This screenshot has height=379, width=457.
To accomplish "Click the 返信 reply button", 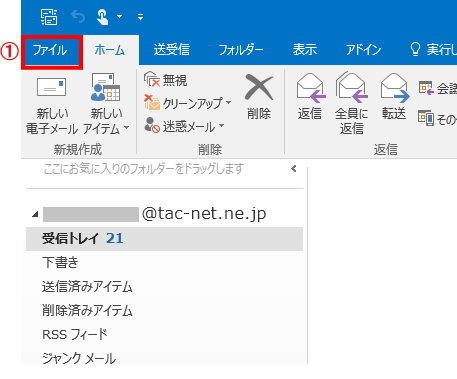I will 310,97.
